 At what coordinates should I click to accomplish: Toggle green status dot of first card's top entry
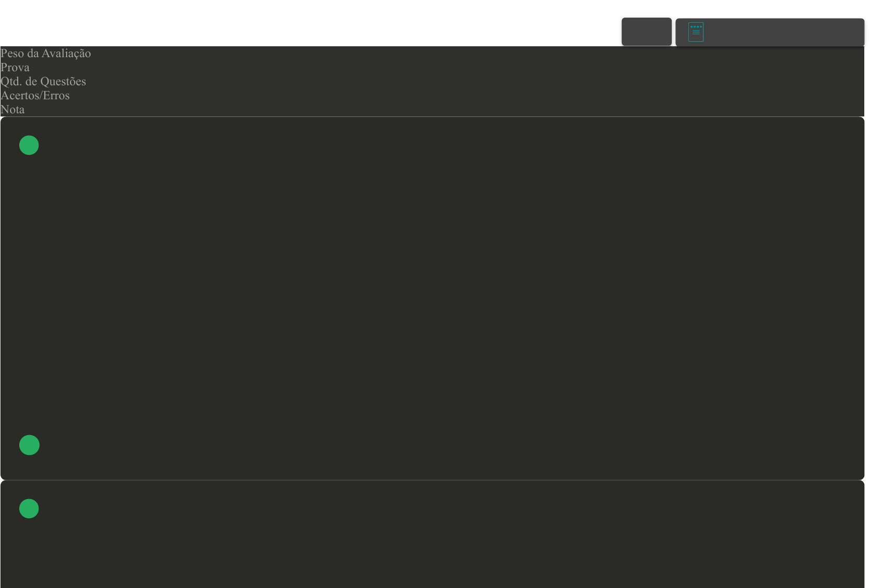[29, 145]
